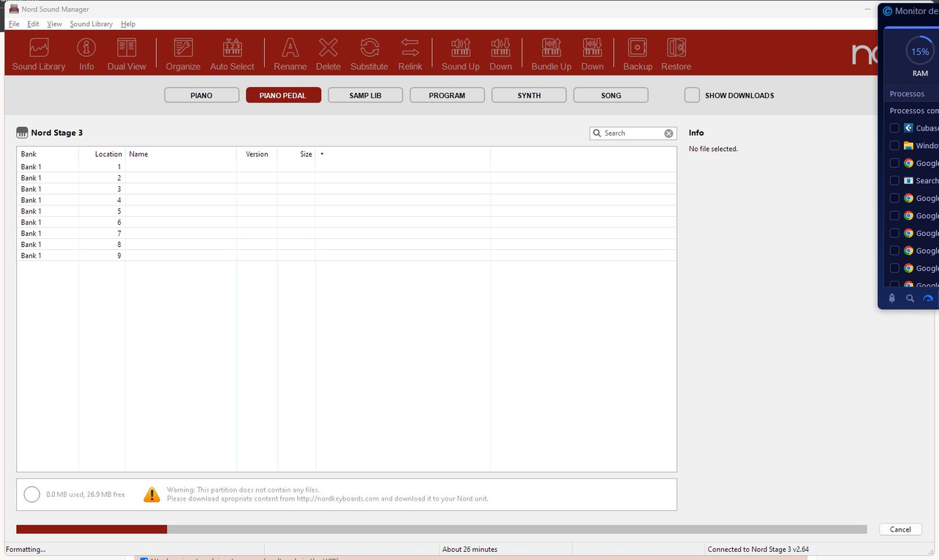939x560 pixels.
Task: Check the Windows process checkbox
Action: [894, 146]
